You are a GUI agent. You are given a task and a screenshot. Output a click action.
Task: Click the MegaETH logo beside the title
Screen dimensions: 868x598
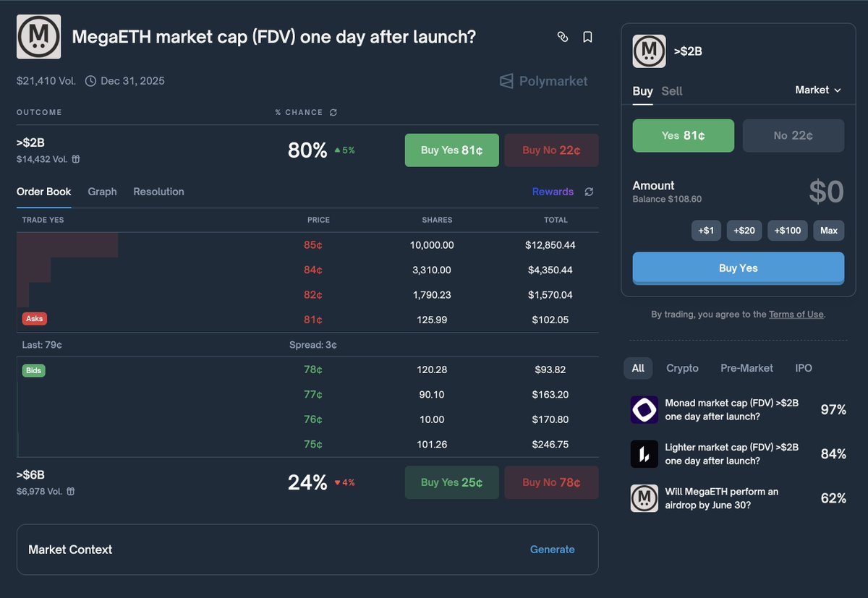point(38,37)
